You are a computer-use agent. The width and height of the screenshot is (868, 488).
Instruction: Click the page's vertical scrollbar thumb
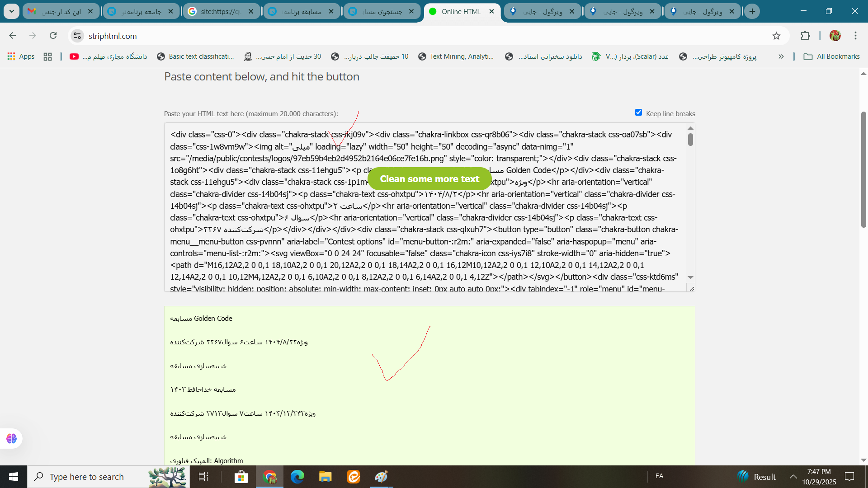[x=863, y=169]
